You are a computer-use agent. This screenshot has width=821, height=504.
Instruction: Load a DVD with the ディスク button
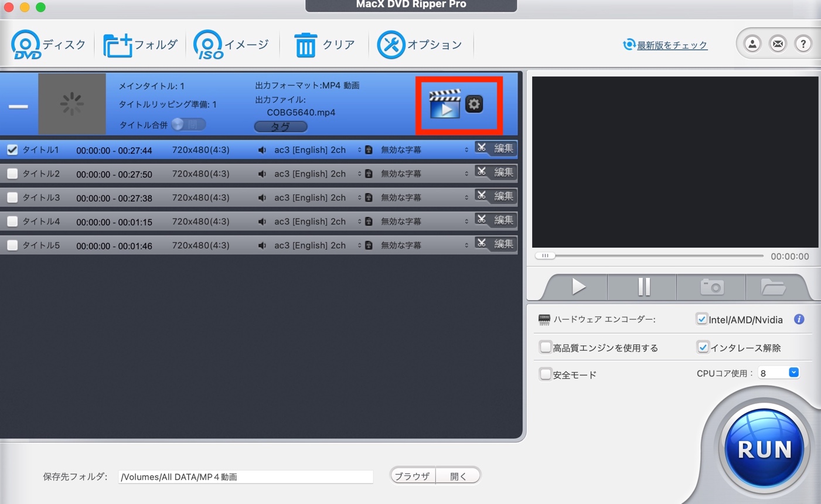click(x=48, y=45)
